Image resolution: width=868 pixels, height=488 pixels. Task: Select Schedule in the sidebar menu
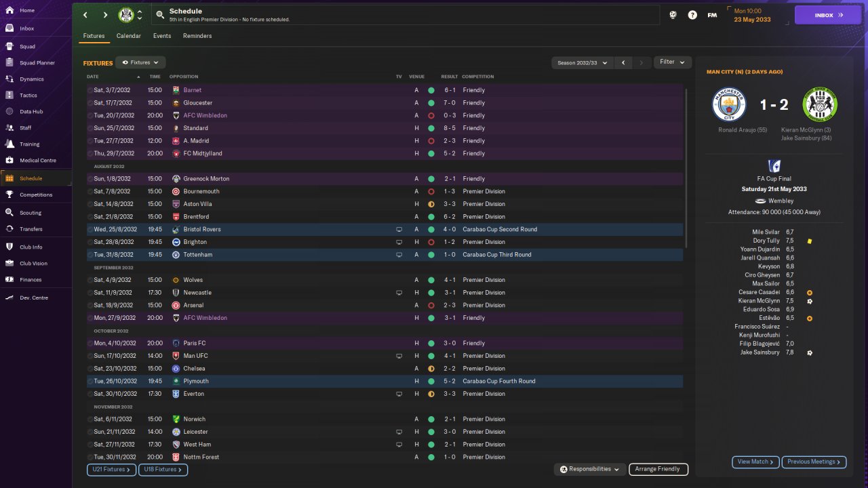click(37, 178)
